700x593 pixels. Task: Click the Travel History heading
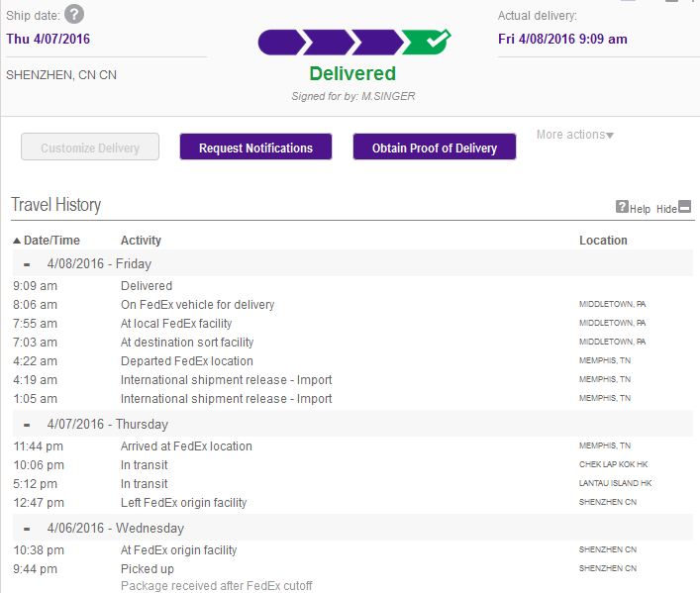(x=56, y=205)
